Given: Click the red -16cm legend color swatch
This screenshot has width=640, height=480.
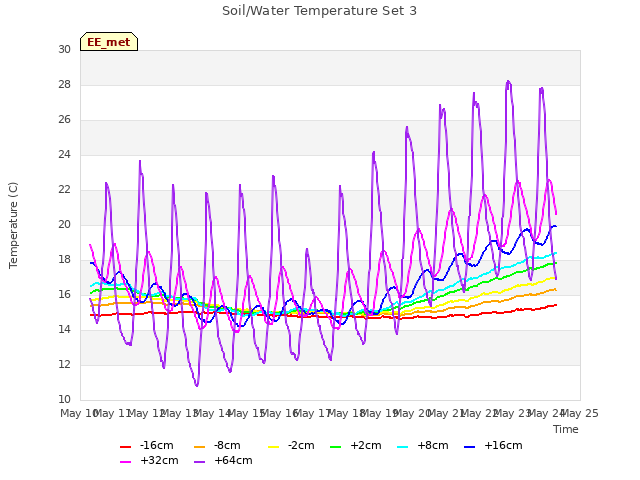Looking at the screenshot, I should [126, 447].
